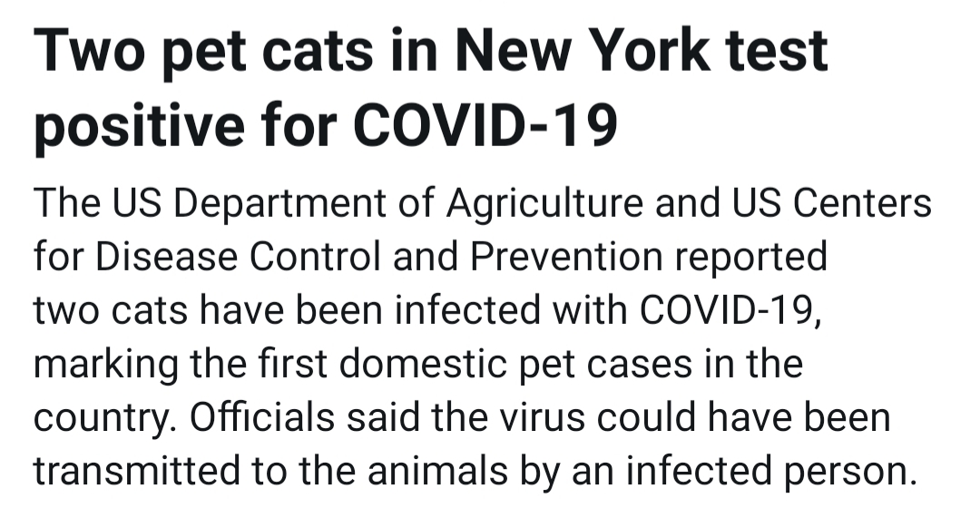980x518 pixels.
Task: Click 'New York' in the headline
Action: [583, 50]
